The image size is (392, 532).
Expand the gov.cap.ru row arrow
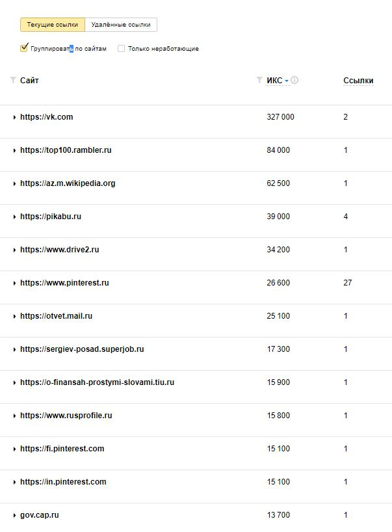[x=14, y=515]
